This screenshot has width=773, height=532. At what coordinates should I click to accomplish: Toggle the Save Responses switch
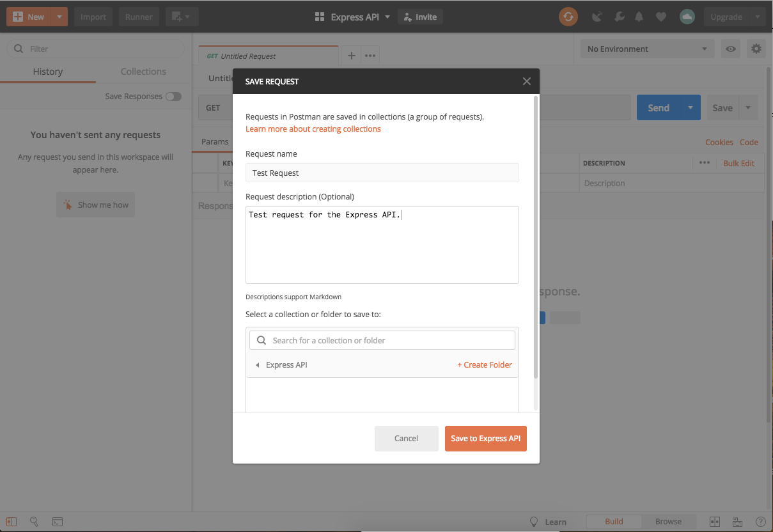coord(173,96)
